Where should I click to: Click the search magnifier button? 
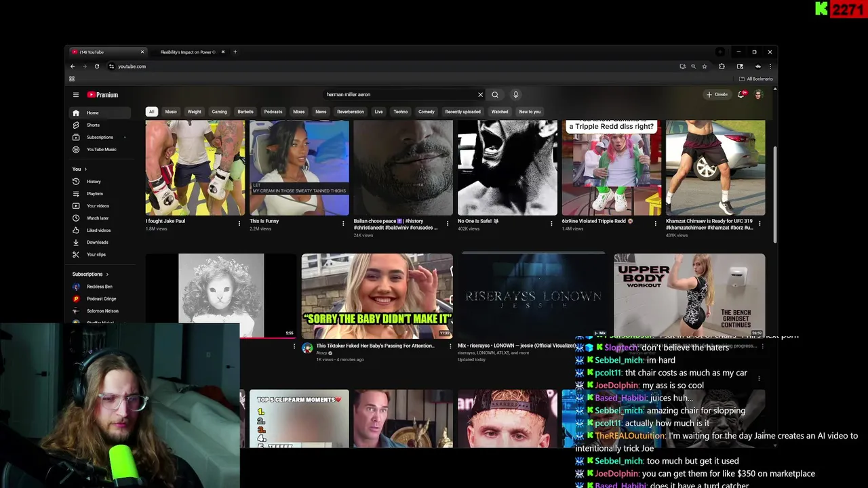point(495,95)
